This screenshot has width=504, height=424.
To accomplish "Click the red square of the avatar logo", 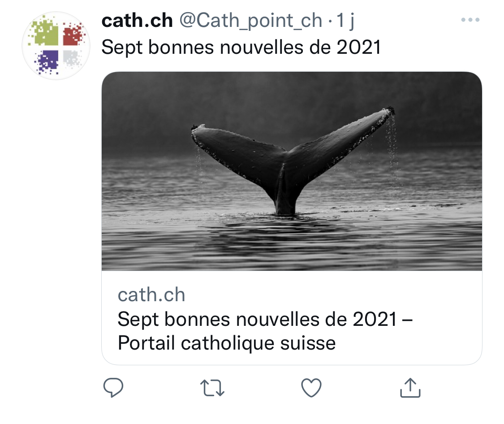I will (73, 34).
